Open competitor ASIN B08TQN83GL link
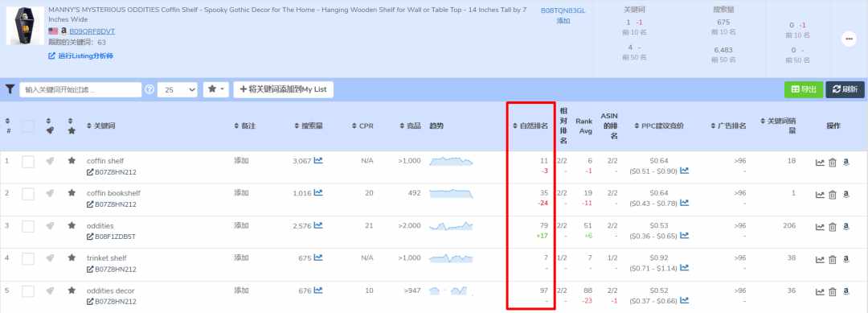Image resolution: width=868 pixels, height=313 pixels. click(563, 10)
